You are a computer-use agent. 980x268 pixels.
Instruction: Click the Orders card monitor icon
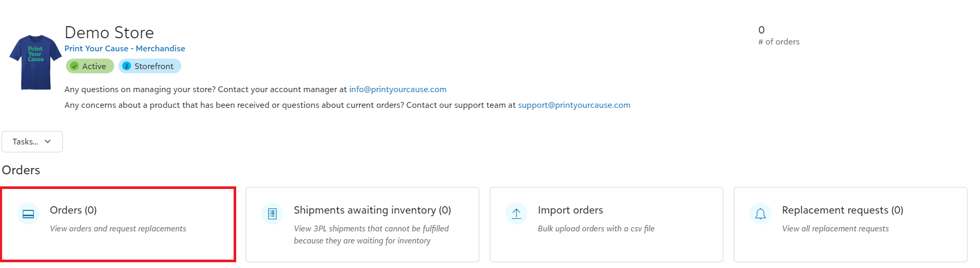click(x=28, y=214)
